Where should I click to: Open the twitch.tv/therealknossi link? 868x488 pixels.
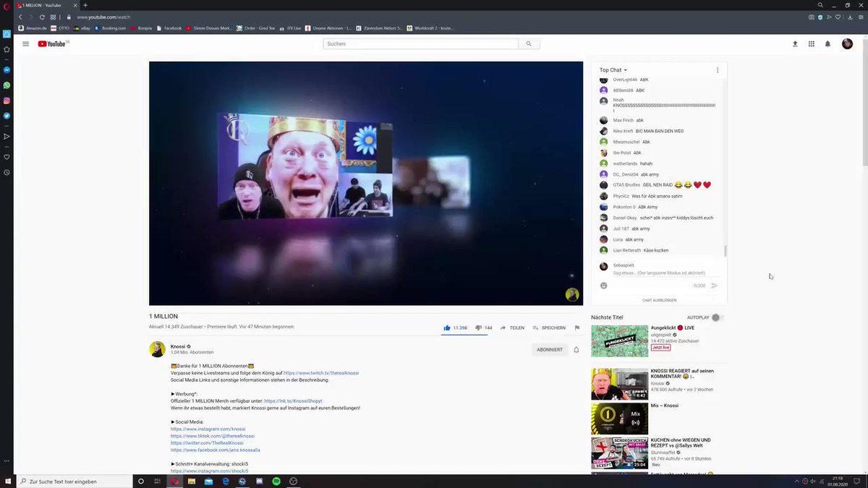point(321,373)
